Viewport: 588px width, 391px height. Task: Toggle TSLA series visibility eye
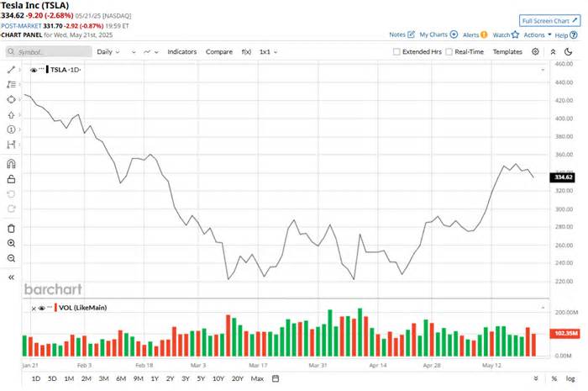tap(34, 70)
